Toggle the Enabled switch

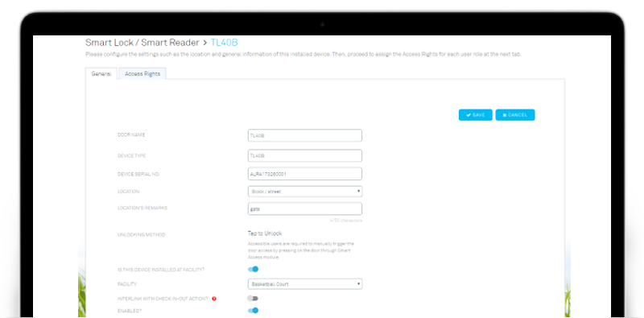[254, 310]
